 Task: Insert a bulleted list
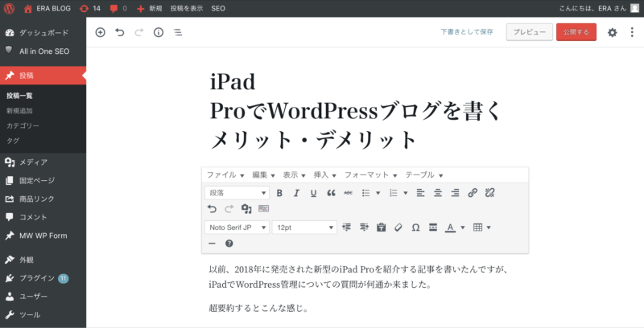366,193
